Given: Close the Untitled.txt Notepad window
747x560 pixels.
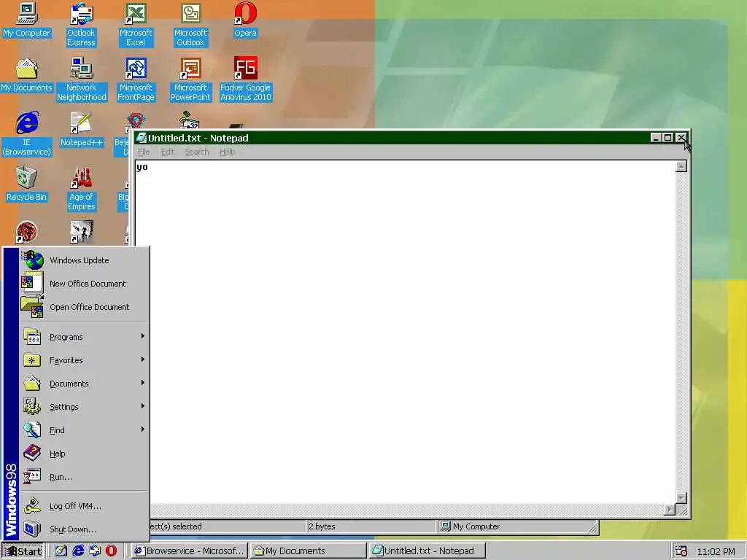Looking at the screenshot, I should point(681,138).
